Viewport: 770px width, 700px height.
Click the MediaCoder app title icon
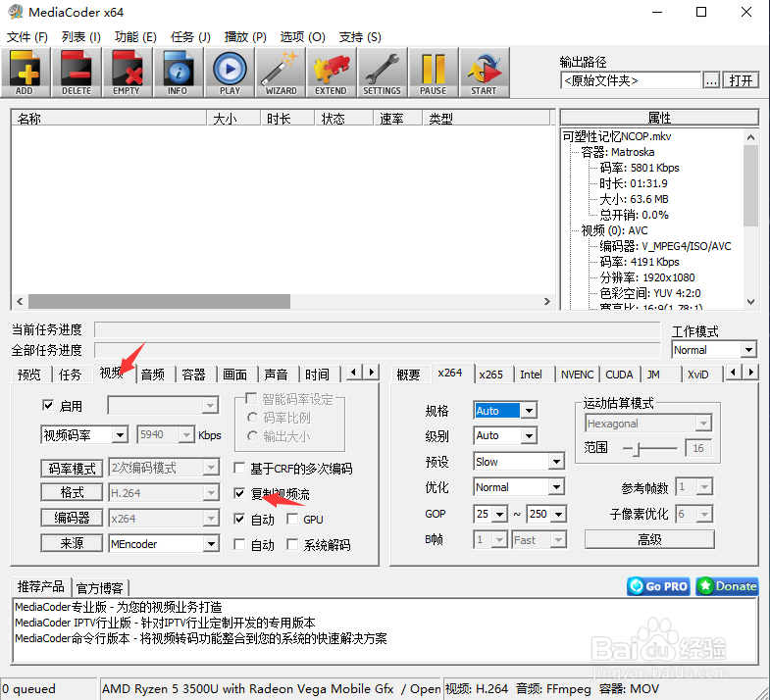point(16,12)
